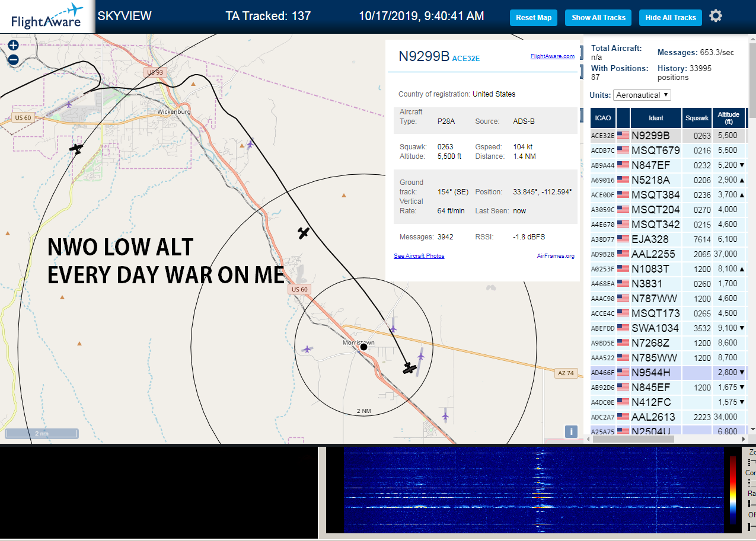
Task: Click US flag icon in N9299B row
Action: pos(623,135)
